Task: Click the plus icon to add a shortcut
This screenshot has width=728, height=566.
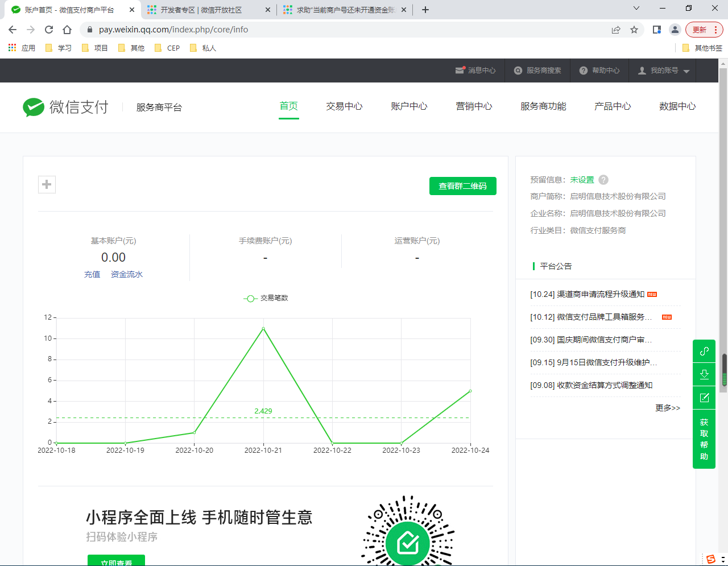Action: coord(47,184)
